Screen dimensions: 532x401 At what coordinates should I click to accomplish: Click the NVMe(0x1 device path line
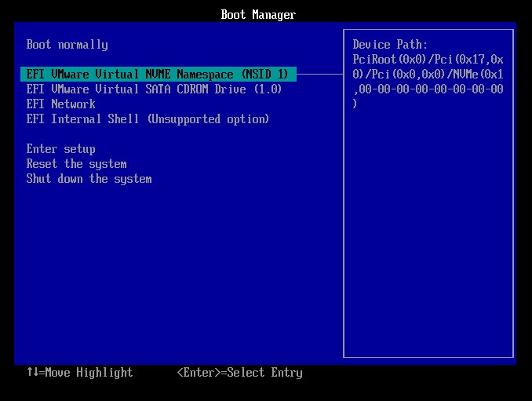point(428,75)
